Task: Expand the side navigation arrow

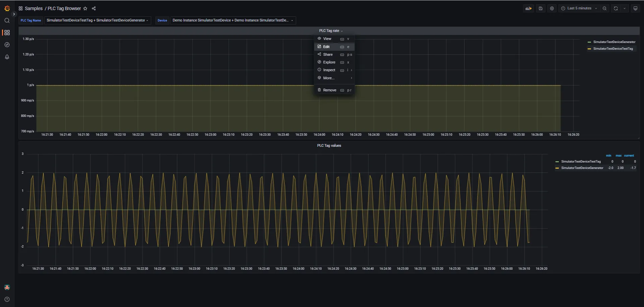Action: (x=14, y=14)
